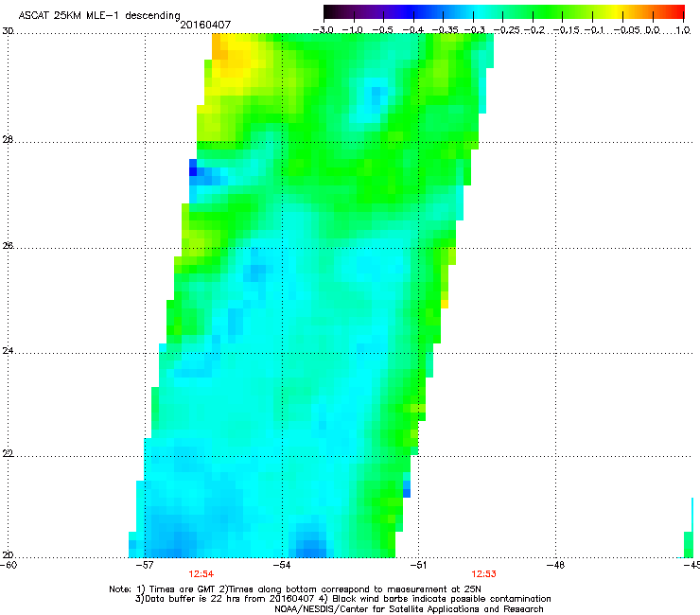
Task: Click the plot title 'ASCAT 25KM MLE-1 descending'
Action: [x=99, y=15]
